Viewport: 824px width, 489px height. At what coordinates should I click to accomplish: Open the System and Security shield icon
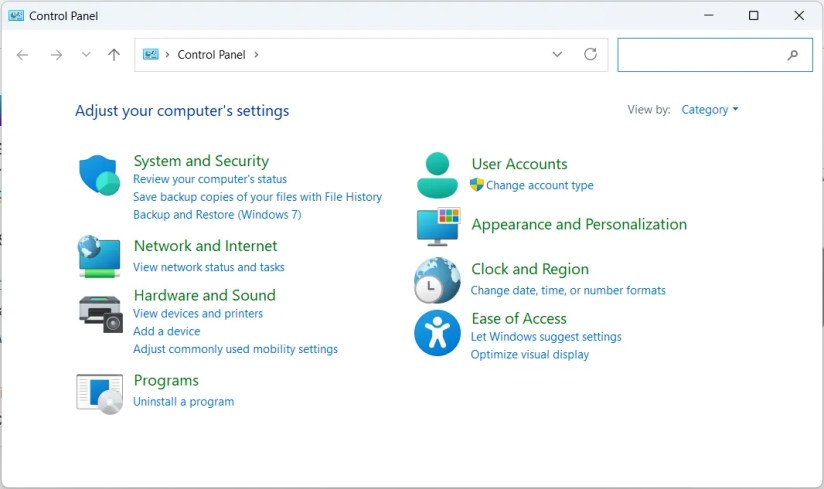tap(99, 175)
